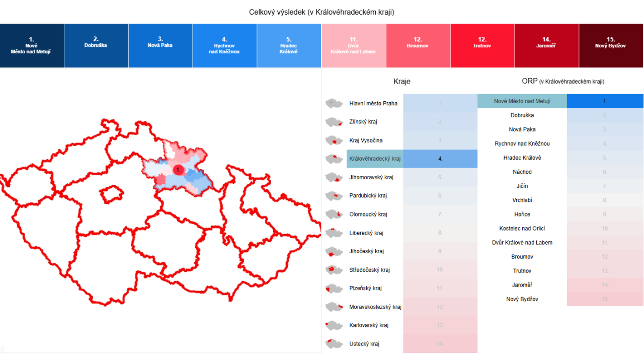Select Královéhradecký kraj in Kraje list
This screenshot has width=644, height=354.
click(x=375, y=159)
